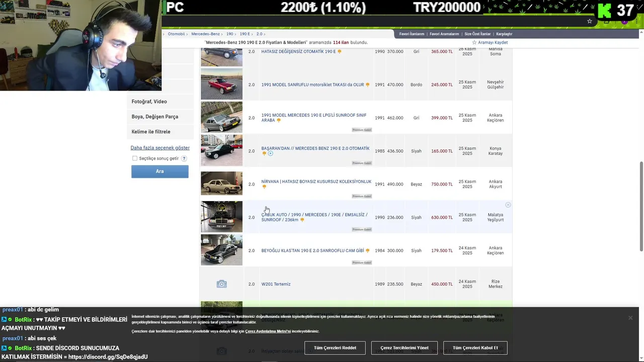Click speech bubble icon on BAŞARAN'DAN listing

pyautogui.click(x=264, y=153)
